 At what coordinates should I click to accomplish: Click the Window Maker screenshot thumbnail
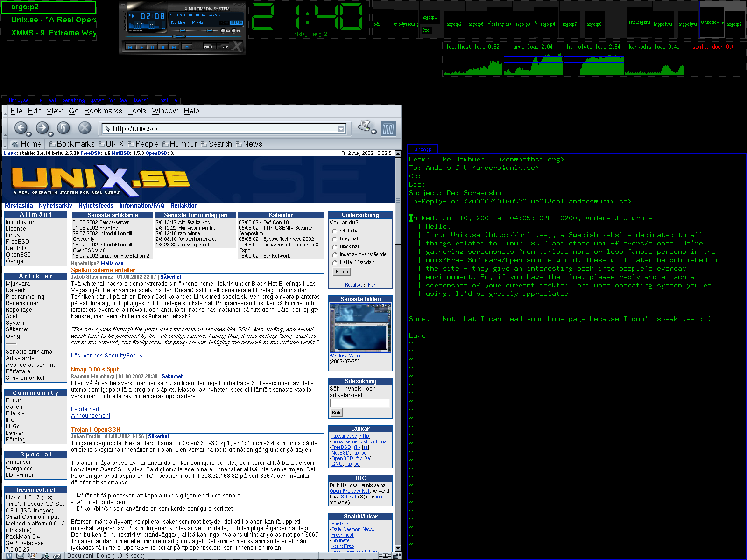[360, 328]
